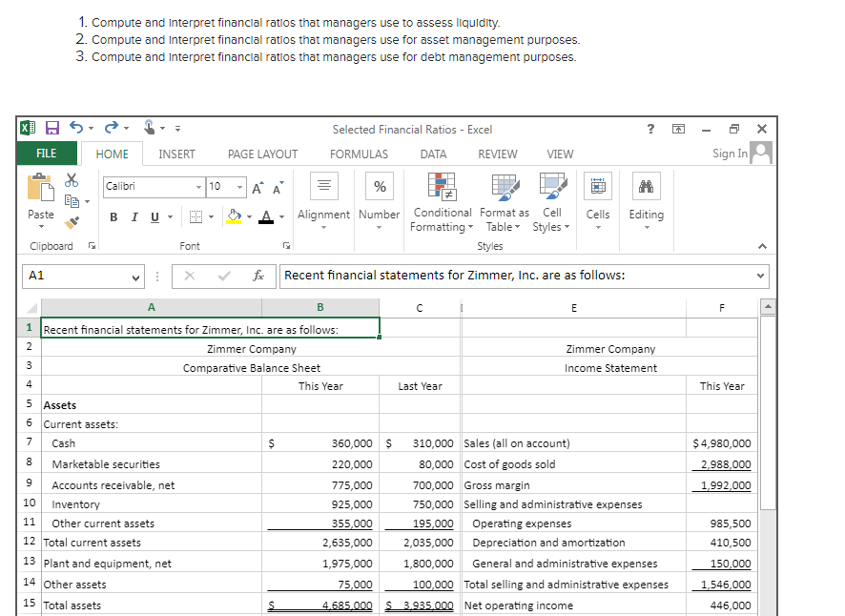Viewport: 845px width, 616px height.
Task: Expand the formula bar
Action: click(x=760, y=276)
